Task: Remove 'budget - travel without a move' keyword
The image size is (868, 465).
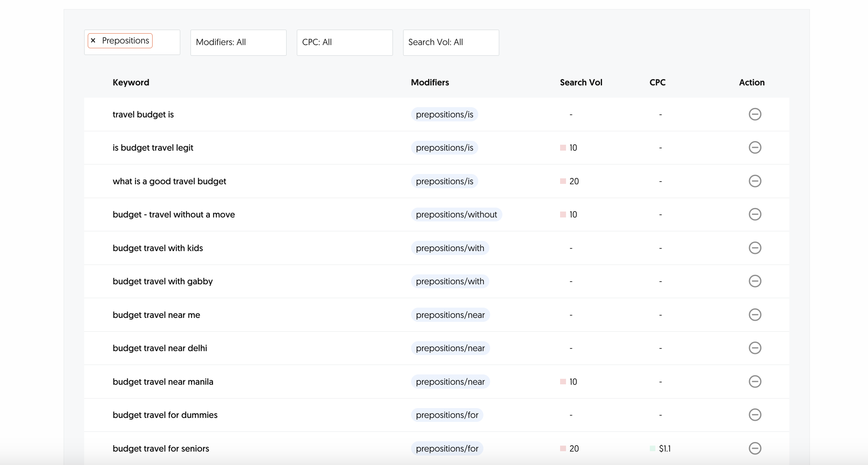Action: click(755, 214)
